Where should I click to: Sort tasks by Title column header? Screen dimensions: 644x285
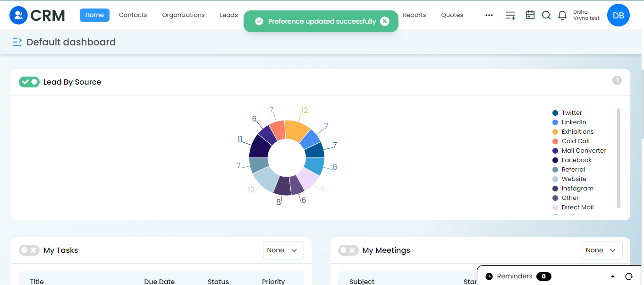(37, 281)
